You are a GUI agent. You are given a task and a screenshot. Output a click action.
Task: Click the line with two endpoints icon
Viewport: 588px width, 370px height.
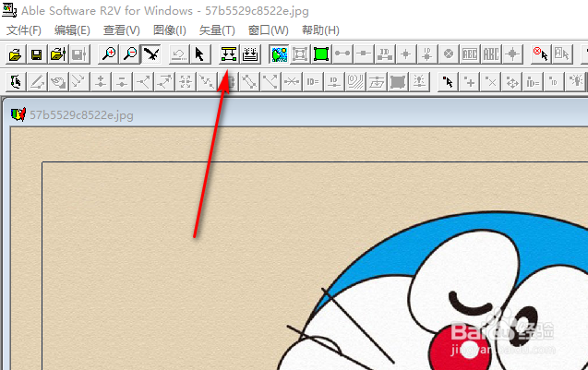(342, 54)
